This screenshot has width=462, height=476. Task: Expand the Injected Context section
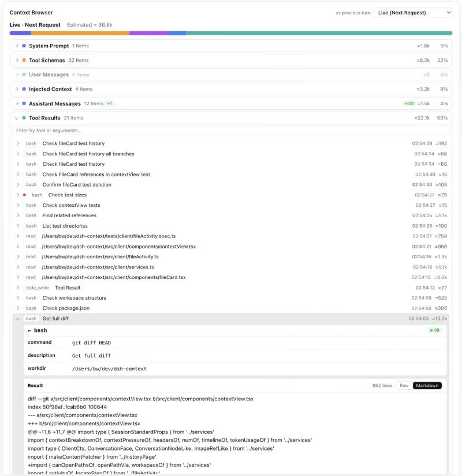(x=17, y=89)
